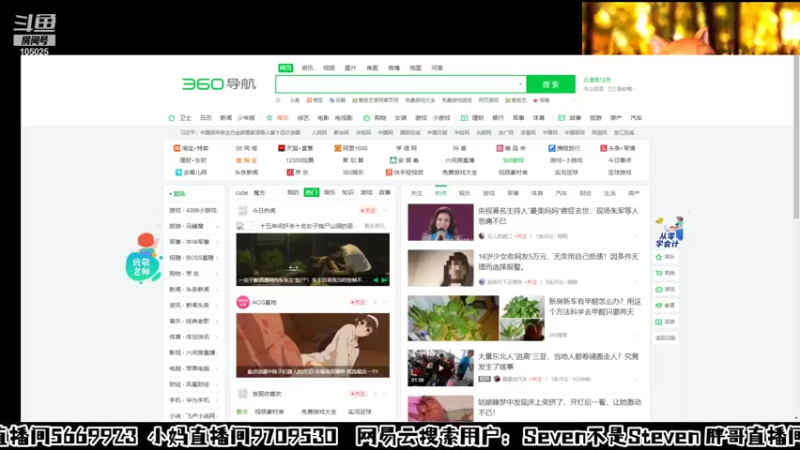
Task: Select the 图片 search tab
Action: pos(350,68)
